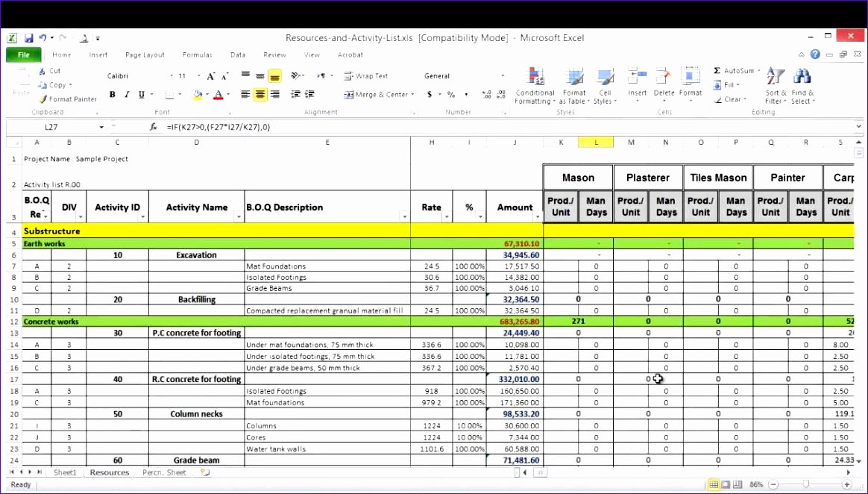The width and height of the screenshot is (868, 494).
Task: Open filter dropdown on B.O.Q Description header
Action: (x=405, y=216)
